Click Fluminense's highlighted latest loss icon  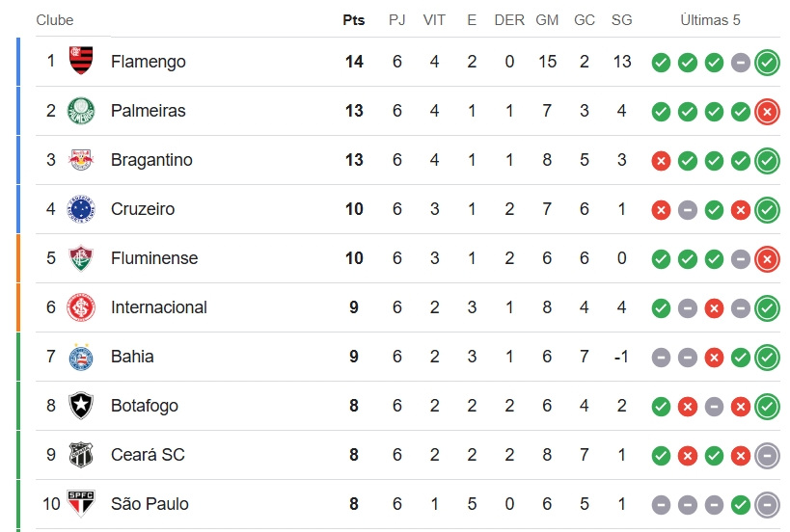pyautogui.click(x=767, y=259)
